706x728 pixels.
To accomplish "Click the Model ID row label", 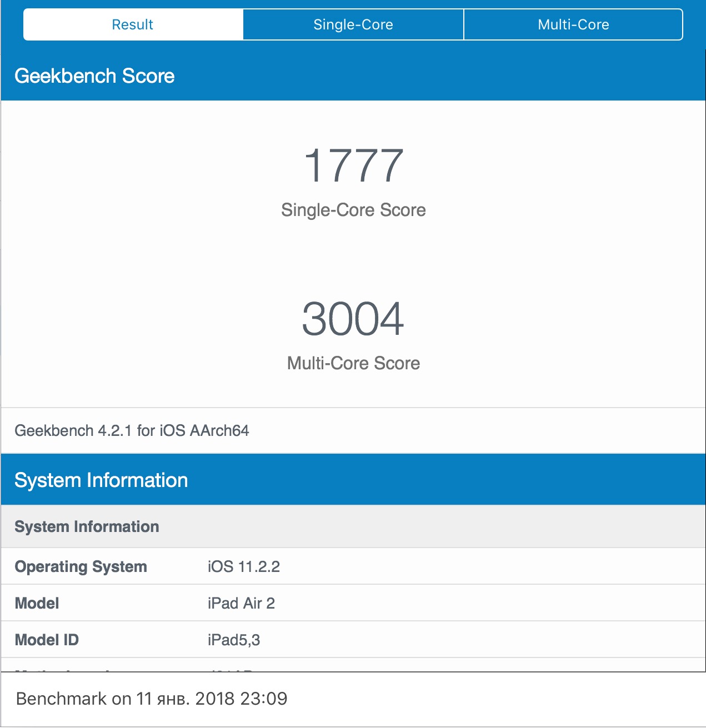I will point(47,640).
